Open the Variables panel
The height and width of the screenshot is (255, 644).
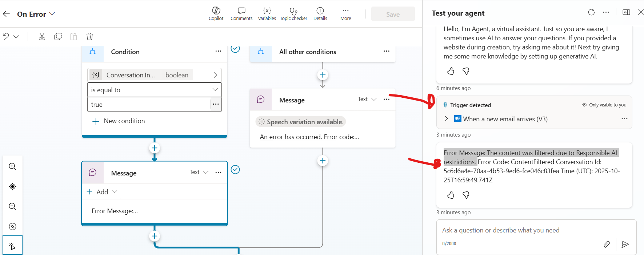point(267,14)
